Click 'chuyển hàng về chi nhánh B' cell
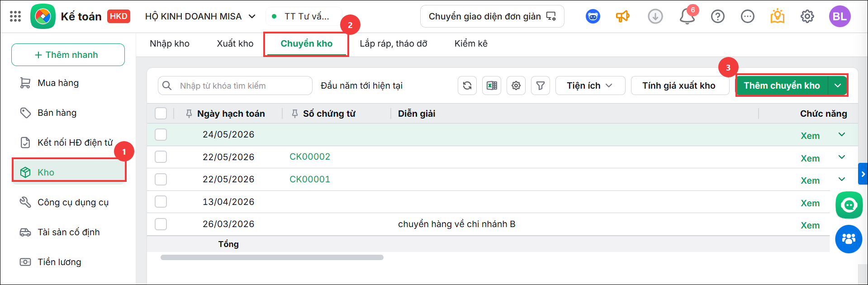Viewport: 868px width, 285px height. click(456, 224)
